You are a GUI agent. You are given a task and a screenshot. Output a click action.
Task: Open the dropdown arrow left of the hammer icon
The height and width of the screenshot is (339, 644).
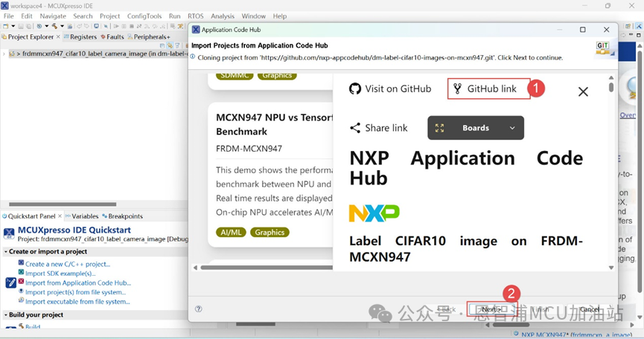click(47, 26)
